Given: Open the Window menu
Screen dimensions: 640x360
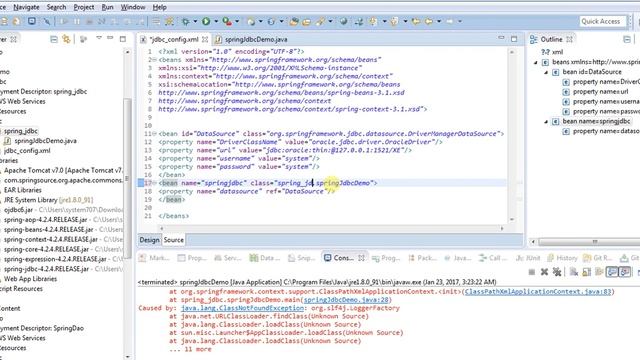Looking at the screenshot, I should pyautogui.click(x=133, y=7).
